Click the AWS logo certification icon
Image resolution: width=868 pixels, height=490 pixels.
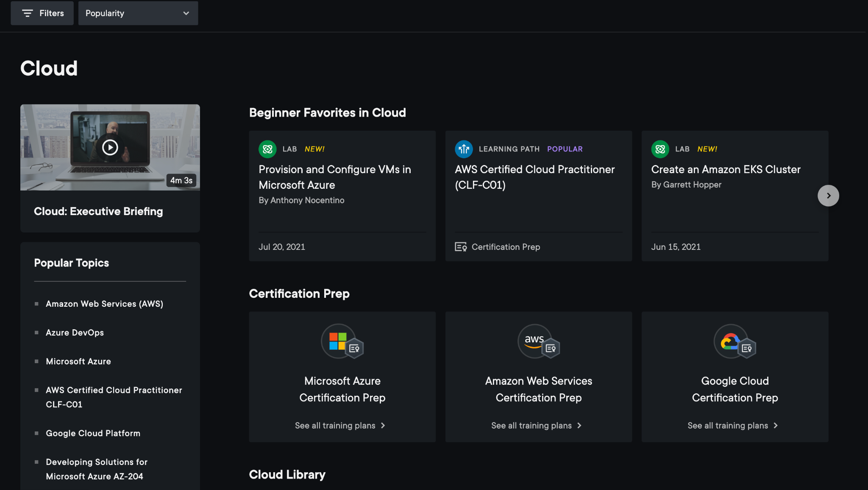tap(538, 342)
